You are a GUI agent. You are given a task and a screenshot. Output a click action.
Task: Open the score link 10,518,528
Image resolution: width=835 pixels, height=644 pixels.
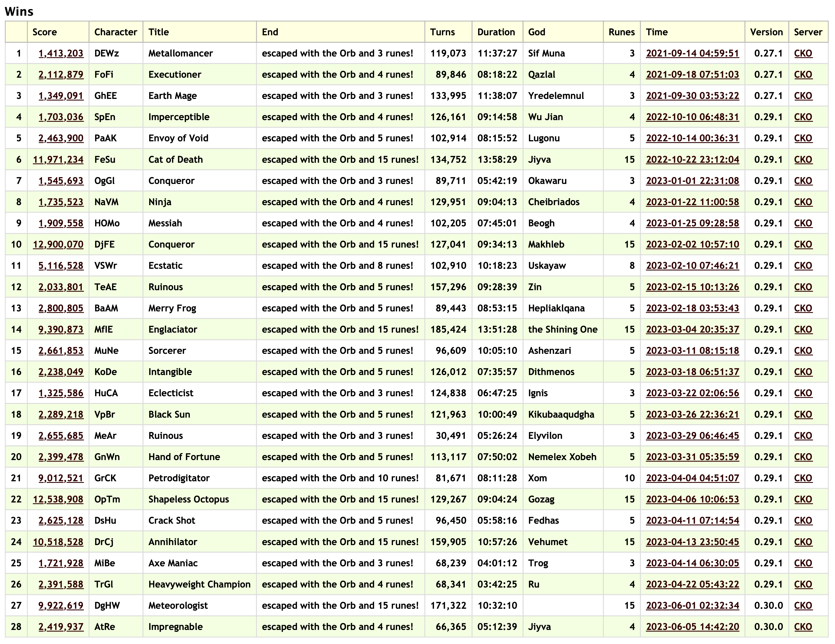(x=58, y=542)
